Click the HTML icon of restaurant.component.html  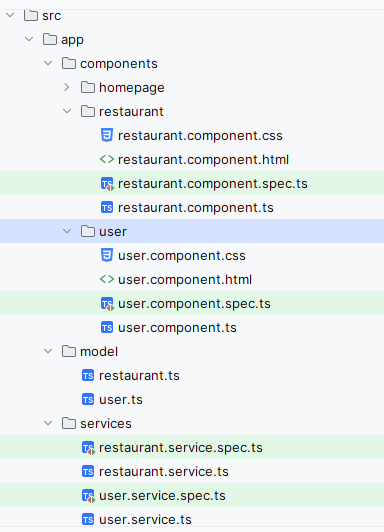(x=107, y=159)
